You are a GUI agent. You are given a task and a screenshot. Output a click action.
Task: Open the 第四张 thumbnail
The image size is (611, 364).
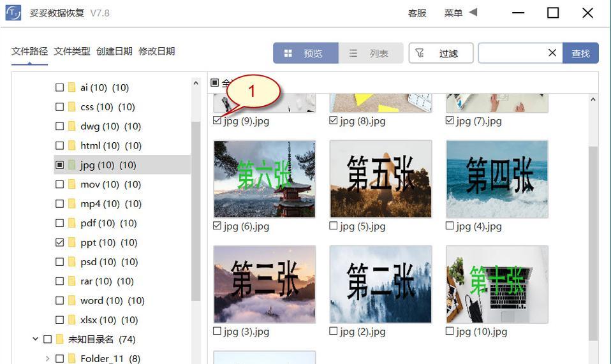click(497, 178)
